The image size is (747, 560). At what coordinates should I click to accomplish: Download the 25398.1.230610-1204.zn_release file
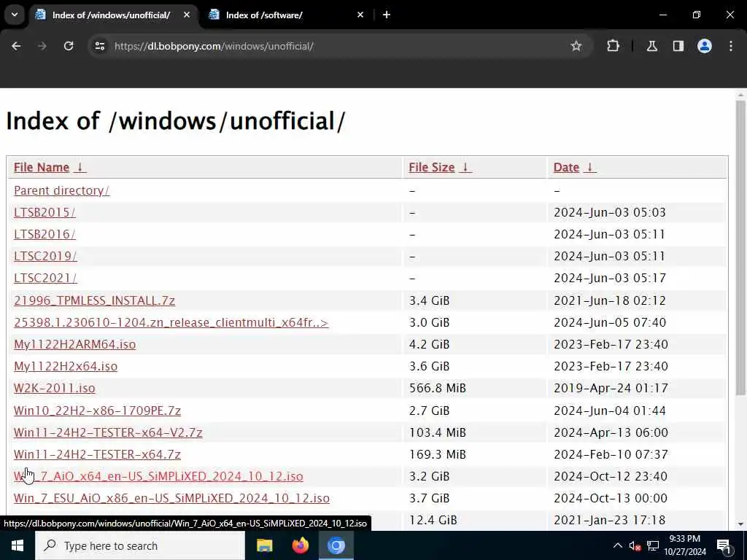(x=171, y=323)
